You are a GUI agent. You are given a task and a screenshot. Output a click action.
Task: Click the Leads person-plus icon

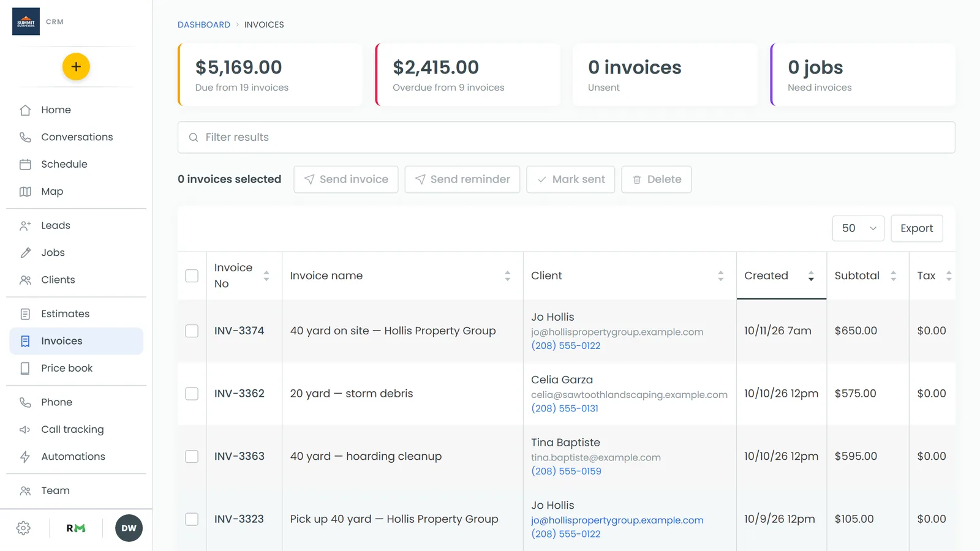click(25, 225)
